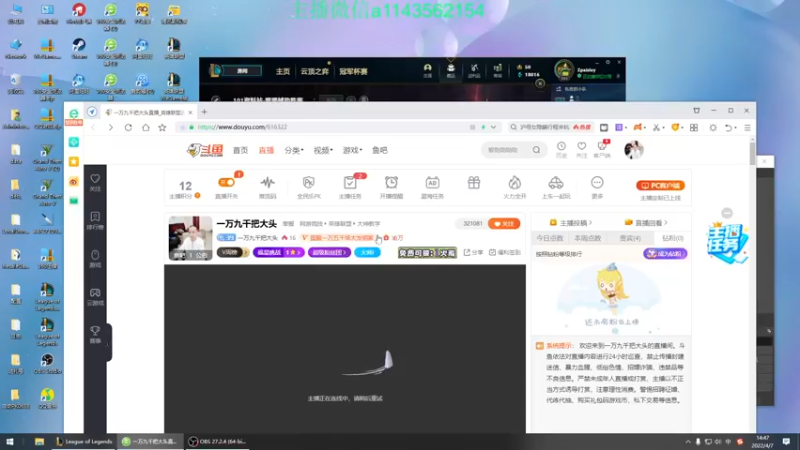Click the 主播任务 floating badge on right

coord(727,243)
